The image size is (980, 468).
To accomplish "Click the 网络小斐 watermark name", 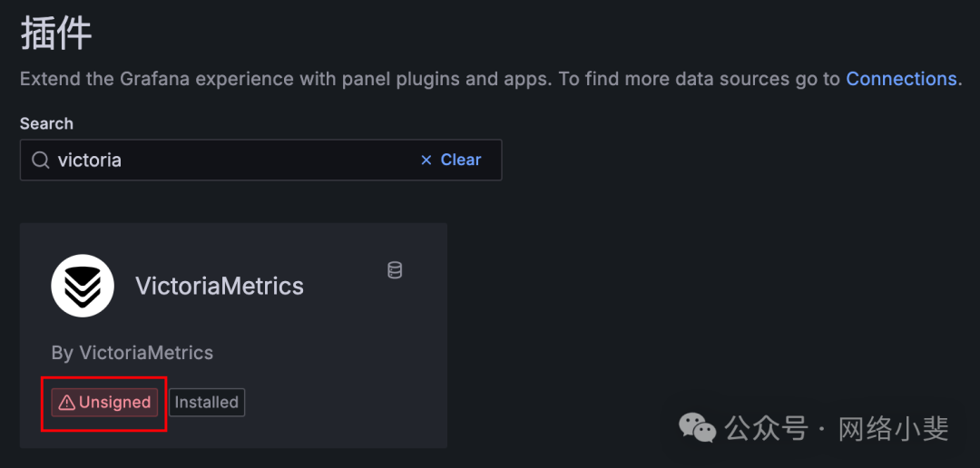I will coord(893,427).
